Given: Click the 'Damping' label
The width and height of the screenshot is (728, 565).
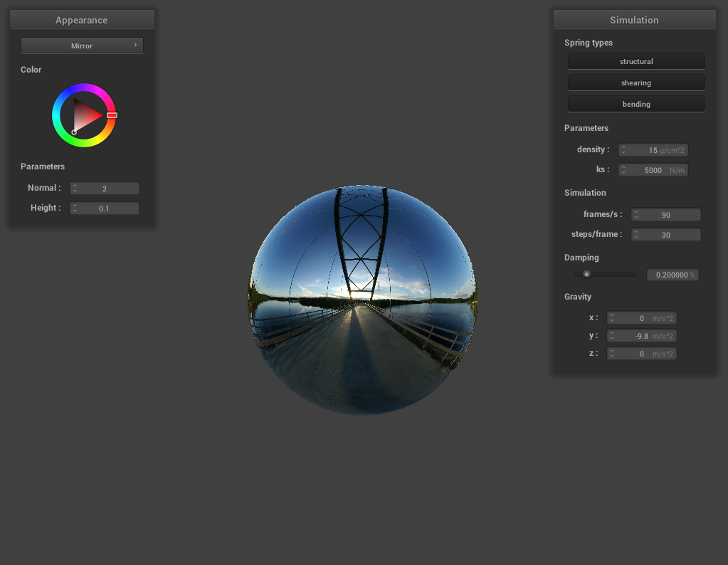Looking at the screenshot, I should [x=581, y=258].
